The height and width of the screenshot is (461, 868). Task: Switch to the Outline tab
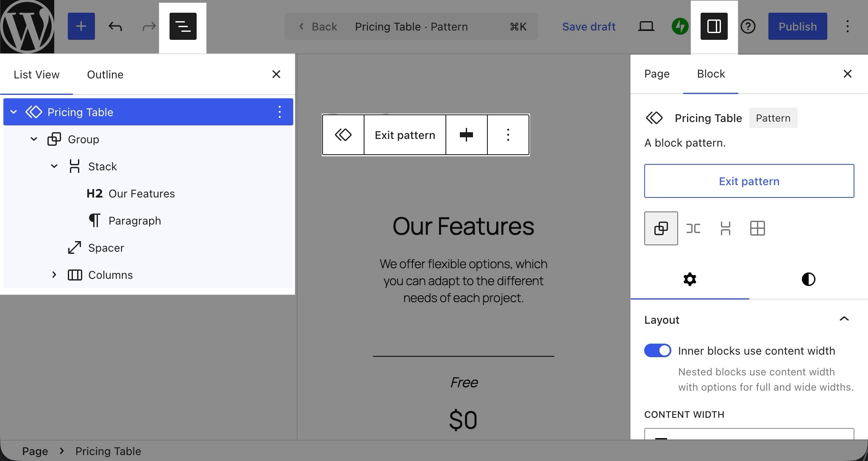coord(105,75)
